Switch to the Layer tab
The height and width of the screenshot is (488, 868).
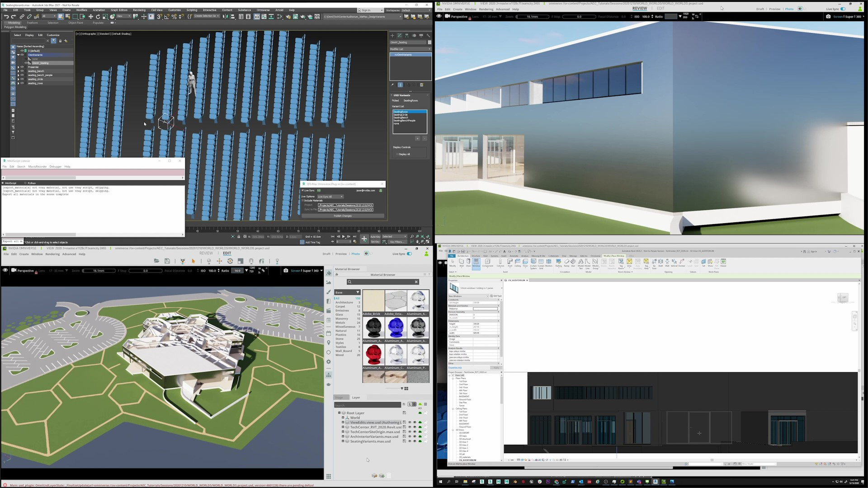[x=356, y=398]
